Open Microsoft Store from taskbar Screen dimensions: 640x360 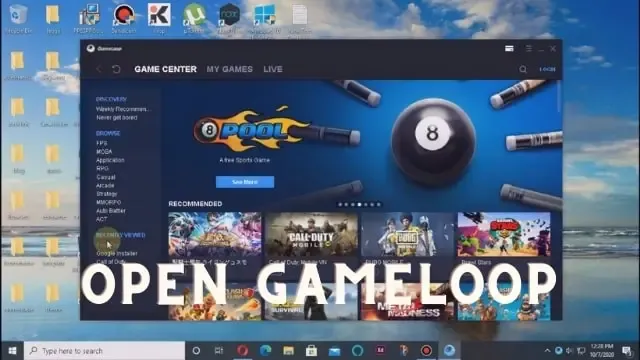click(x=311, y=351)
